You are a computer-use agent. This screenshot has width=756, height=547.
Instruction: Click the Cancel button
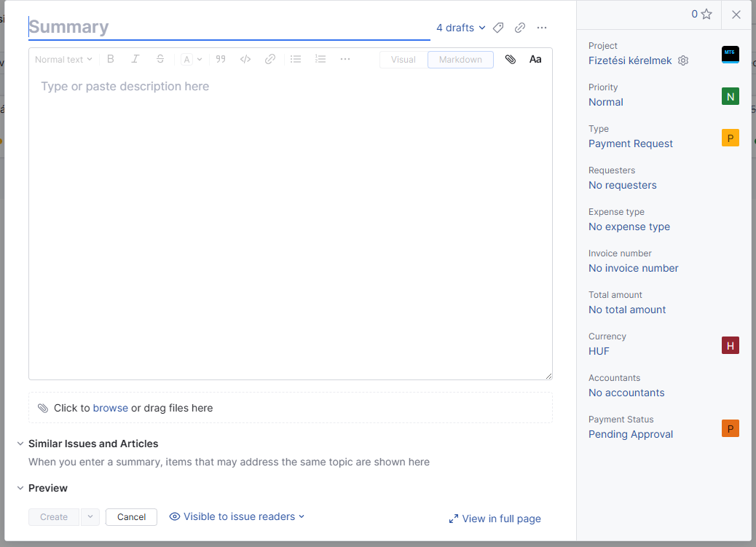click(x=131, y=517)
